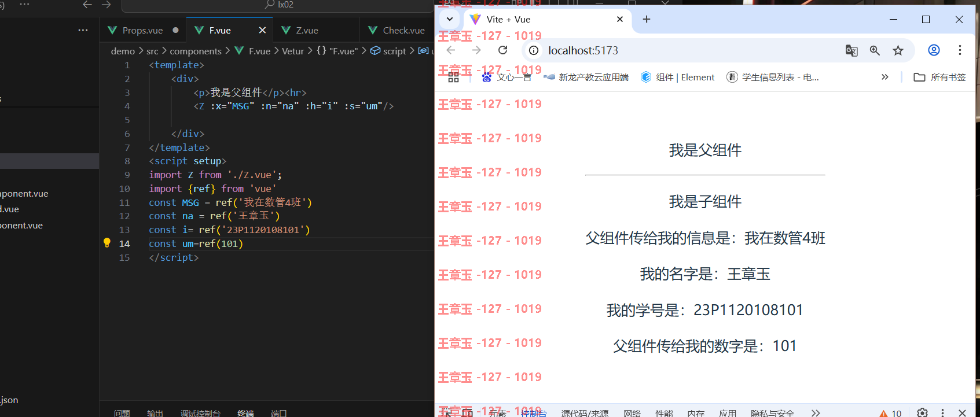Close the Vite + Vue browser tab
The image size is (980, 417).
coord(620,19)
